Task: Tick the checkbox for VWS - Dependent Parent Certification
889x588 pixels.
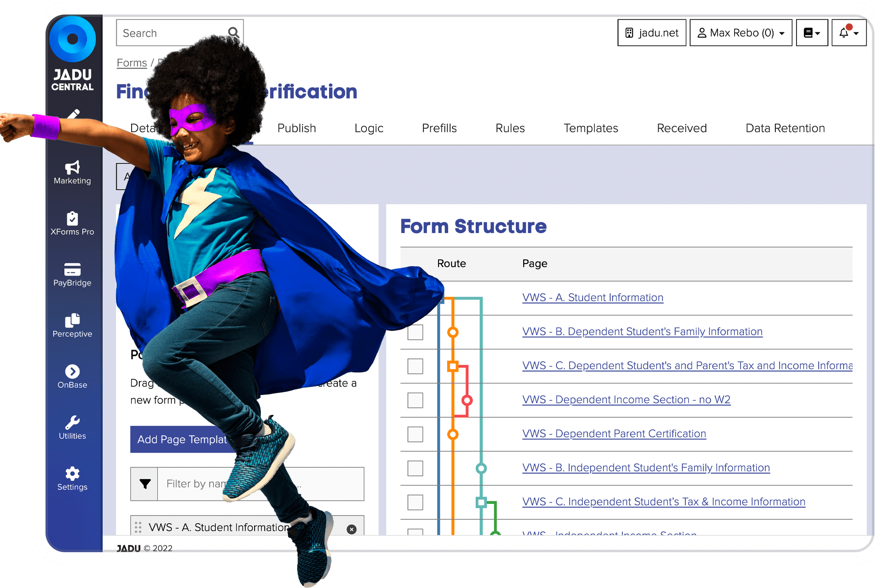Action: coord(415,435)
